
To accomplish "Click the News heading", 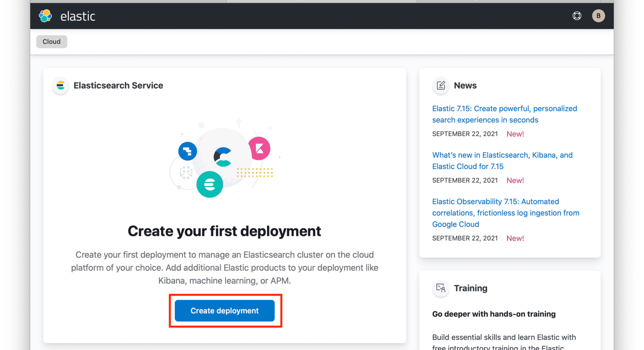I will pyautogui.click(x=465, y=85).
